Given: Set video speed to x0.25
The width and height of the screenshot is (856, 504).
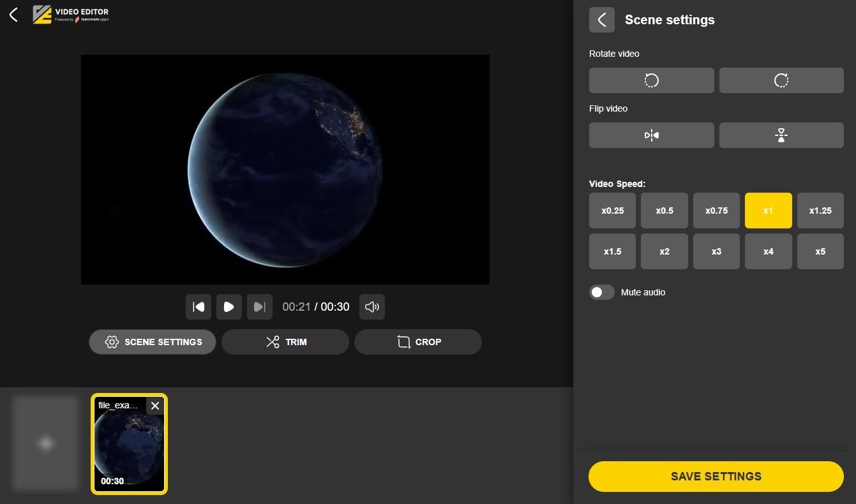Looking at the screenshot, I should [x=612, y=211].
